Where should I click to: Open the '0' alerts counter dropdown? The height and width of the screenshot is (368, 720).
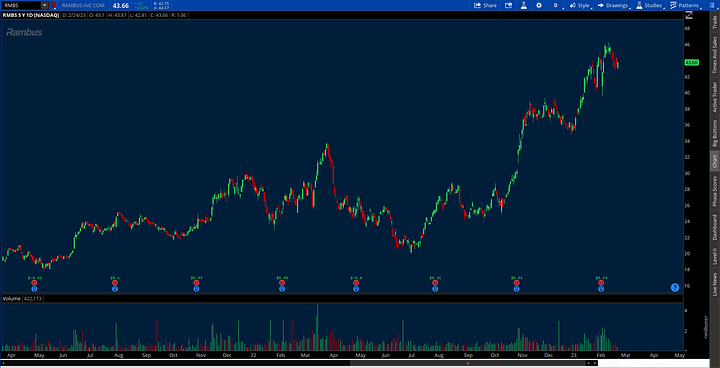557,6
